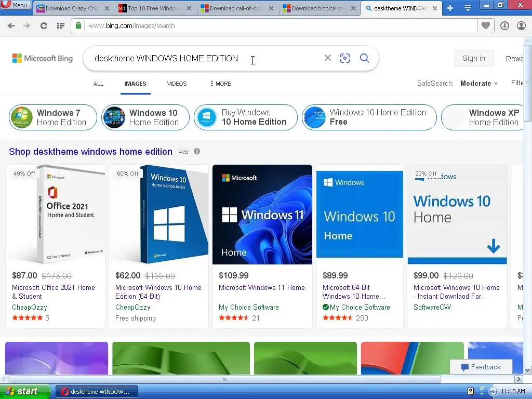
Task: Open SafeSearch Moderate dropdown
Action: coord(478,84)
